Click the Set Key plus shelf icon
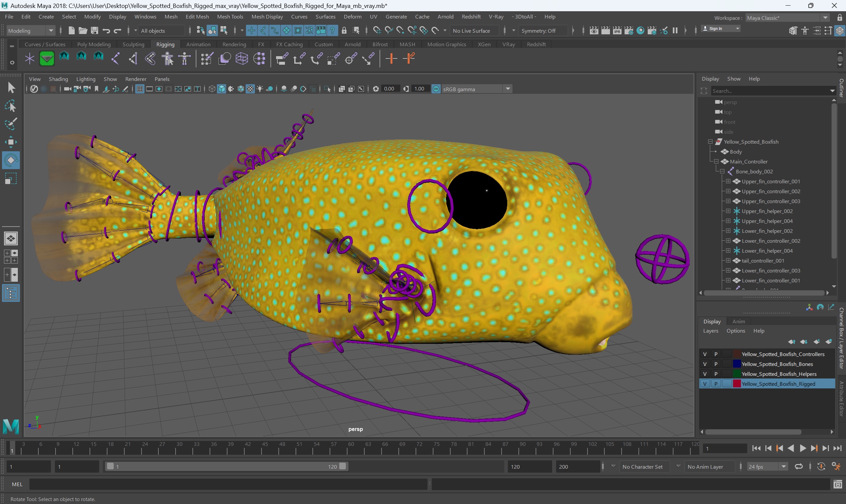 point(391,59)
